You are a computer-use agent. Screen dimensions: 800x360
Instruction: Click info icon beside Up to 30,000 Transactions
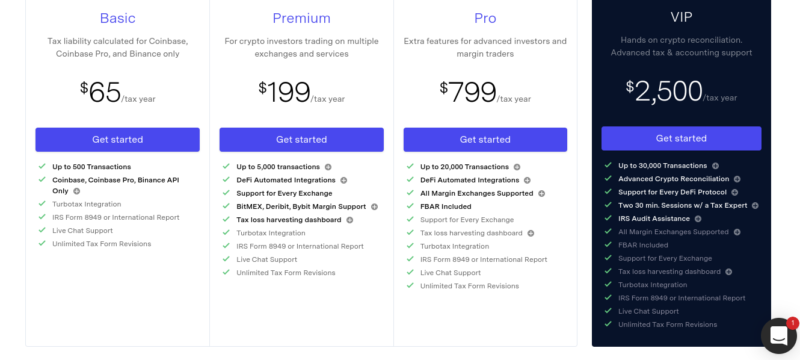(715, 166)
